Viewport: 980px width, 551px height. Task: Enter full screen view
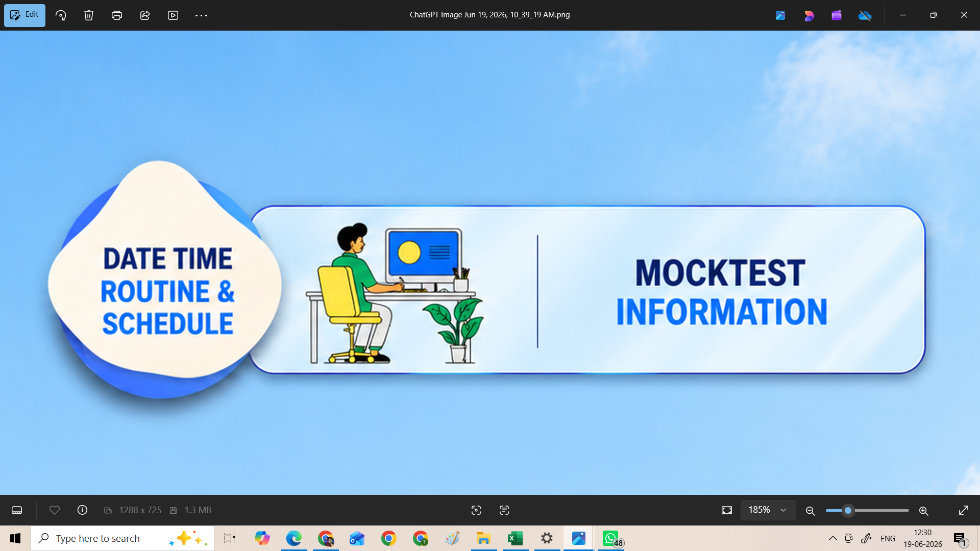pos(964,510)
